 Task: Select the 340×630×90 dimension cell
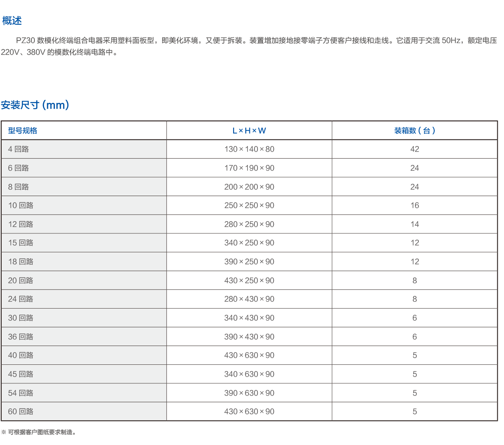[249, 374]
